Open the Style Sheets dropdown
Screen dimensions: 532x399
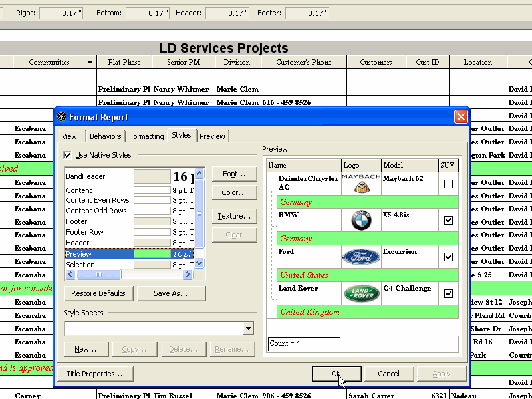pyautogui.click(x=248, y=329)
